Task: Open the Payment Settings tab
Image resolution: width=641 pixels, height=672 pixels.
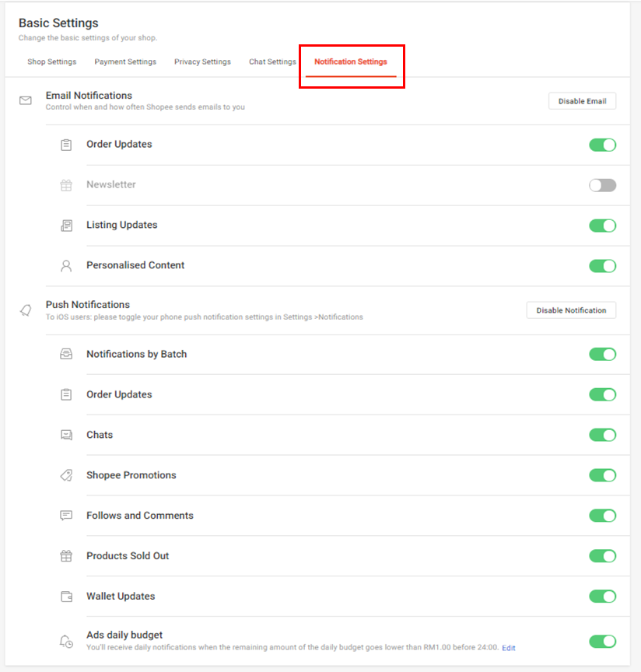Action: tap(125, 61)
